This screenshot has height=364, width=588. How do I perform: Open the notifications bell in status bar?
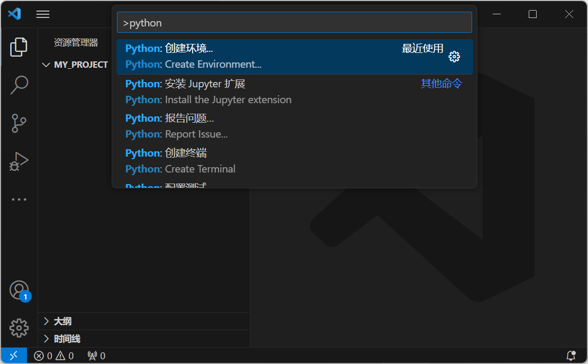tap(571, 356)
